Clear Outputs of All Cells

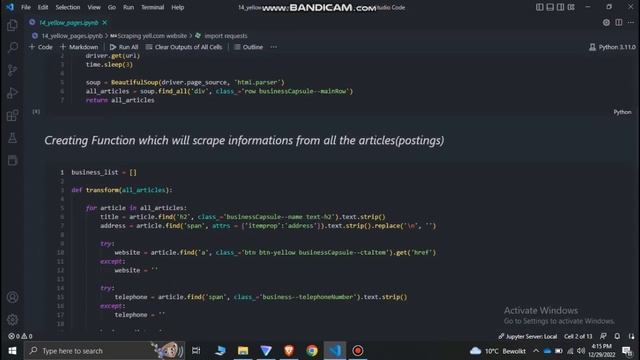point(184,47)
